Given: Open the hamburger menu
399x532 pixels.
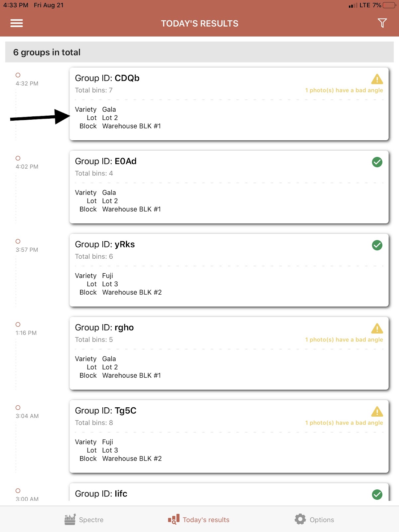Looking at the screenshot, I should click(17, 23).
